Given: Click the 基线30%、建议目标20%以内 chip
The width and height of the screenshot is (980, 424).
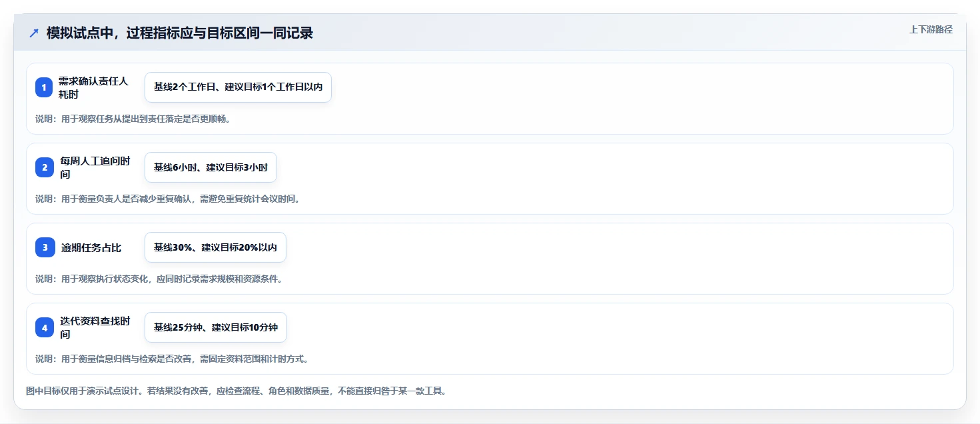Looking at the screenshot, I should 215,247.
